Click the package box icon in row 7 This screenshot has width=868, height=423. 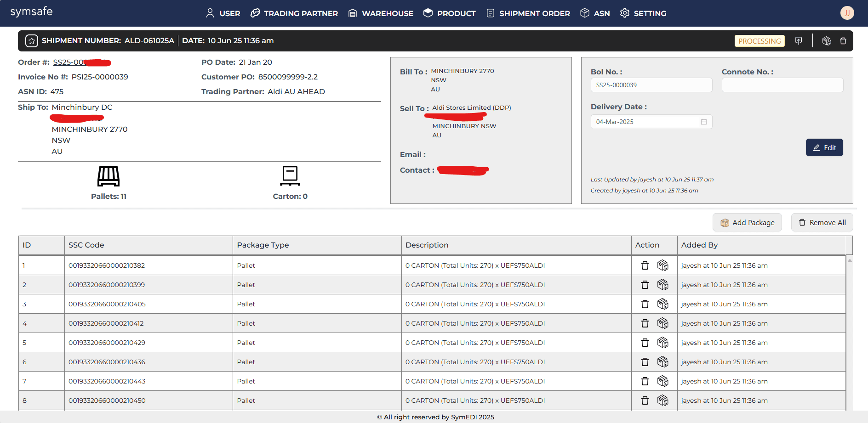pos(662,381)
